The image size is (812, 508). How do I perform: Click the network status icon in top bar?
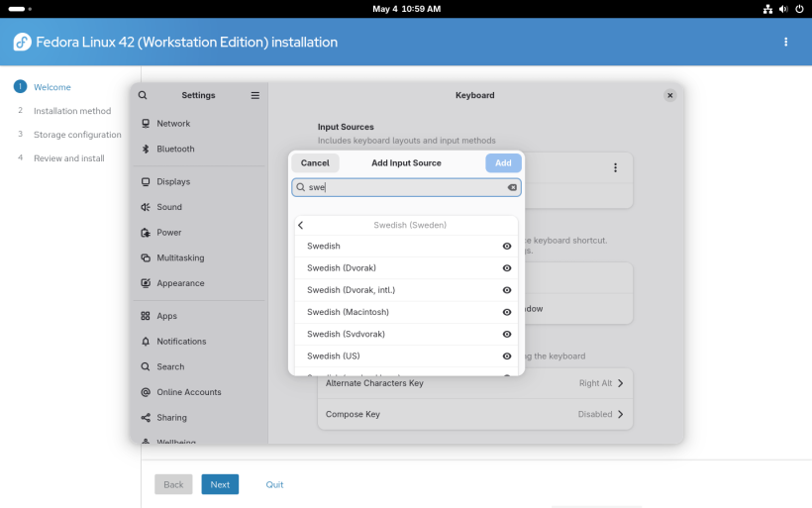[767, 9]
